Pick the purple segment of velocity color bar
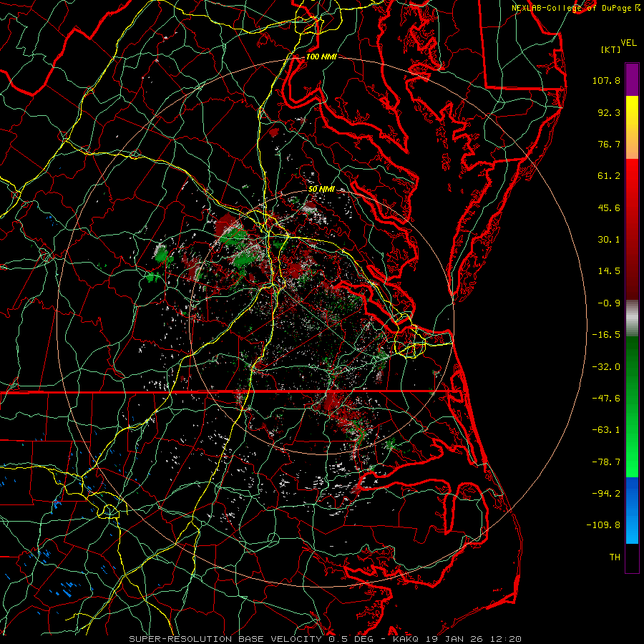644x644 pixels. click(632, 80)
